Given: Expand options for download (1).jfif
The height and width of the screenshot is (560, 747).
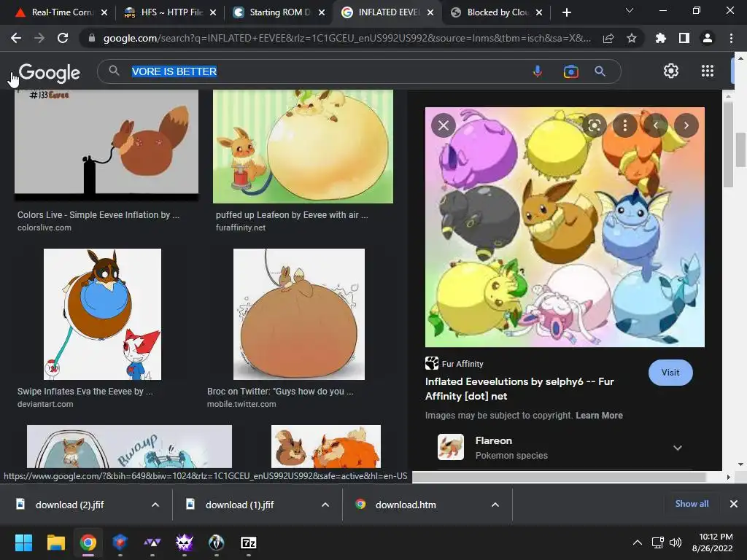Looking at the screenshot, I should pyautogui.click(x=325, y=505).
